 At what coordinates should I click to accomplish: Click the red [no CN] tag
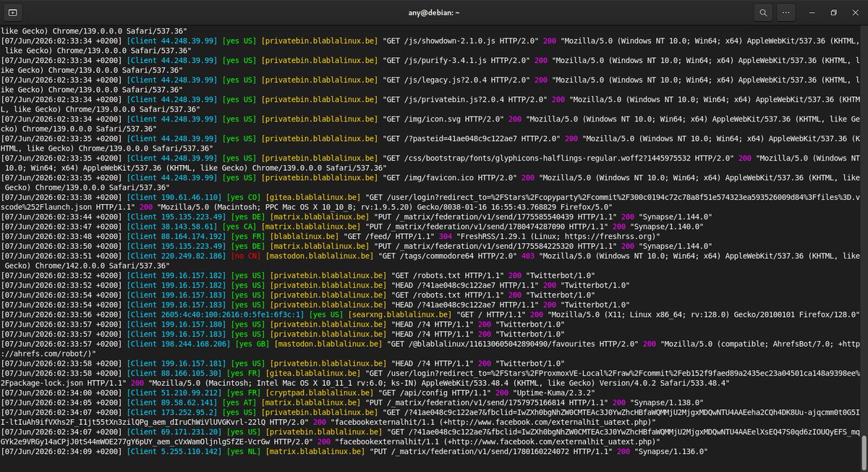[244, 256]
